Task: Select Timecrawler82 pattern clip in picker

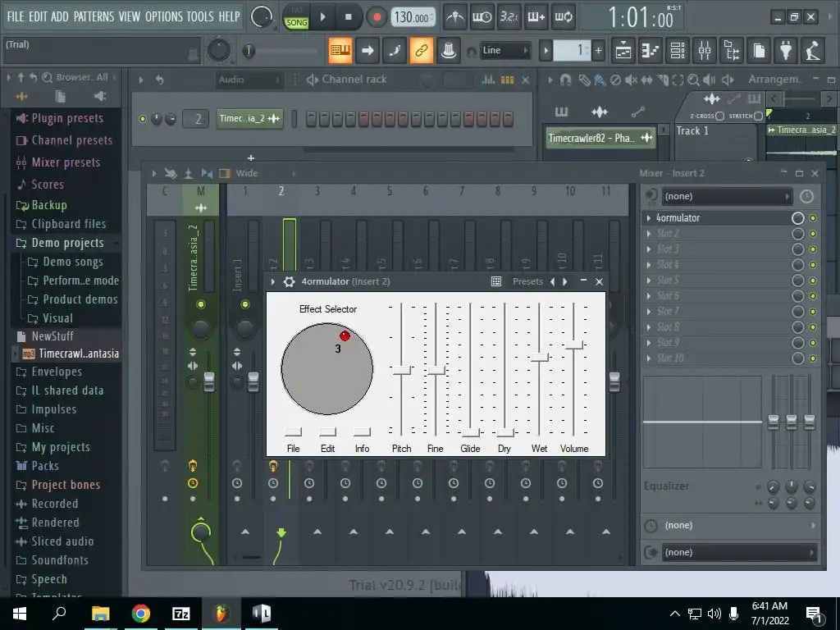Action: [600, 138]
